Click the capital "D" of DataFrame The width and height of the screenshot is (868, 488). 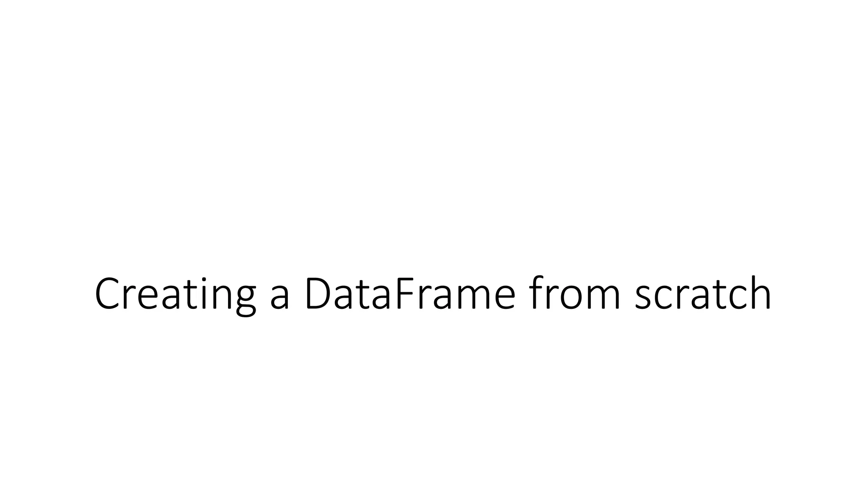319,294
